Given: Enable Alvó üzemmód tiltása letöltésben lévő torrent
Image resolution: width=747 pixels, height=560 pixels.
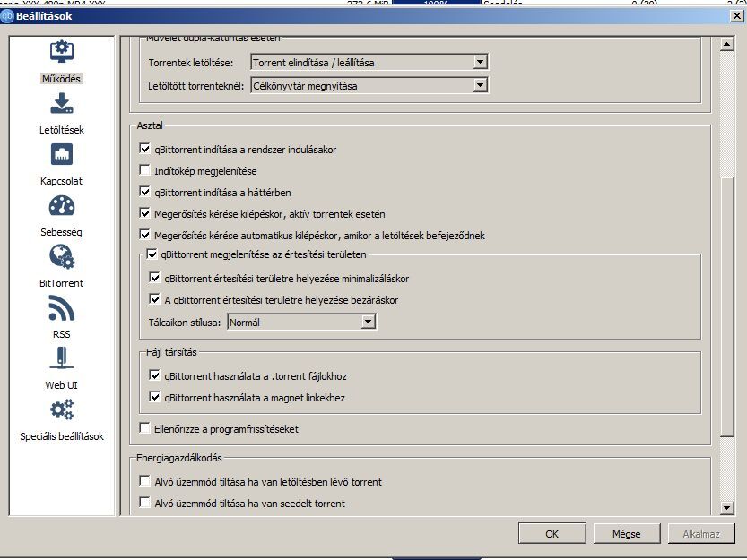Looking at the screenshot, I should (144, 481).
